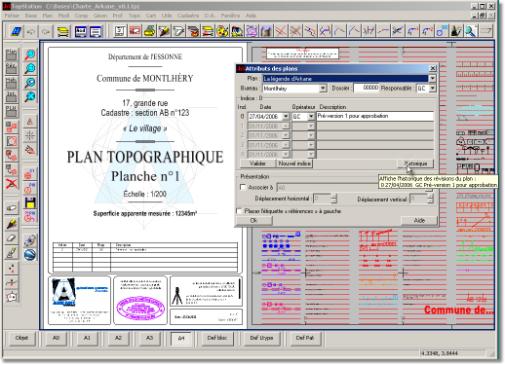505x365 pixels.
Task: Click the floppy disk save icon
Action: pyautogui.click(x=30, y=202)
